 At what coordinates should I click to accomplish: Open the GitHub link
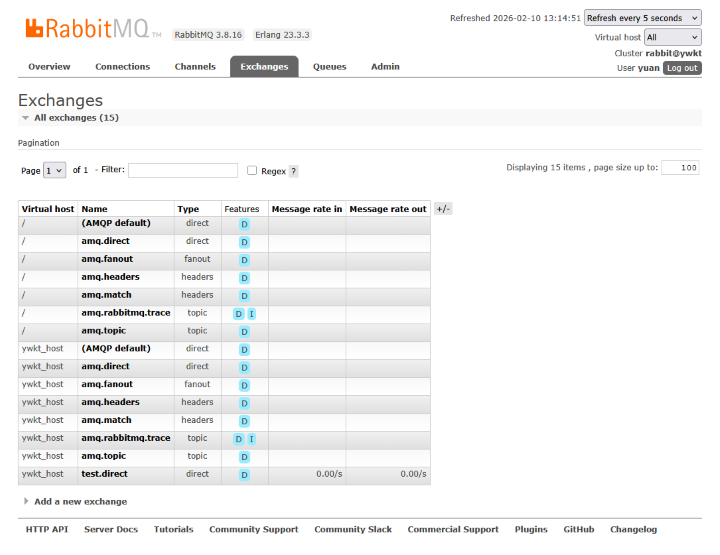579,529
